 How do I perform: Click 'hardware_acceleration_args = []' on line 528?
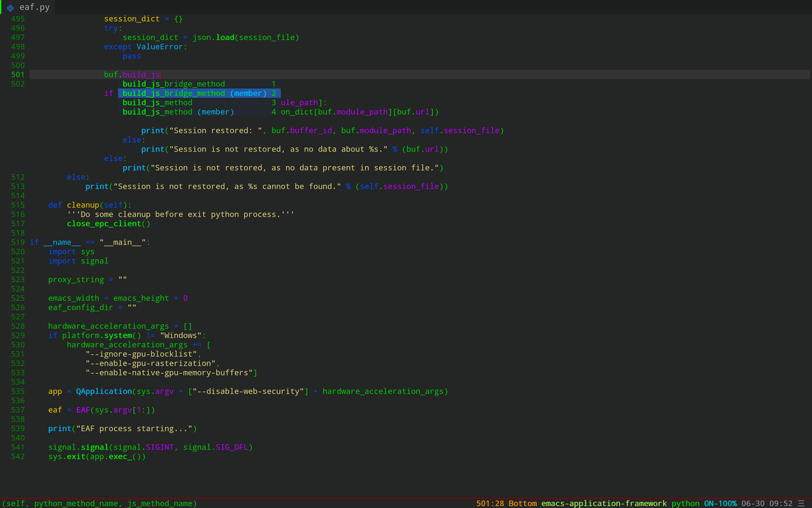[x=121, y=326]
